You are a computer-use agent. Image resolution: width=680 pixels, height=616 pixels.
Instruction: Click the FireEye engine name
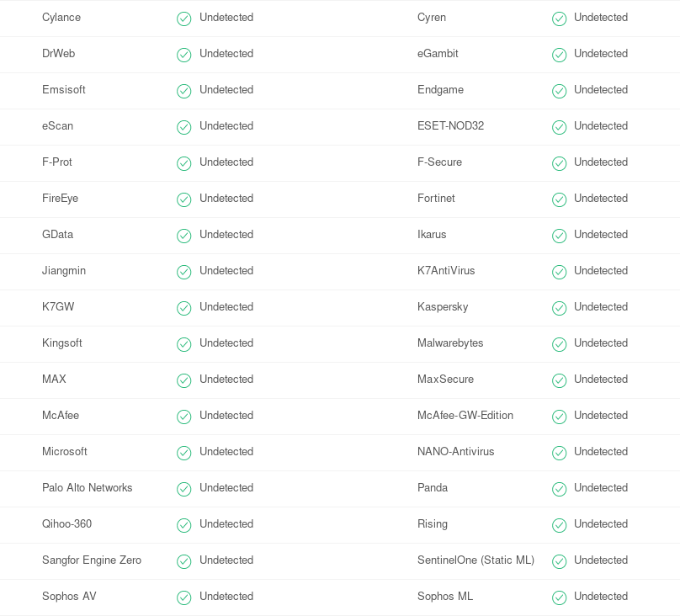61,198
